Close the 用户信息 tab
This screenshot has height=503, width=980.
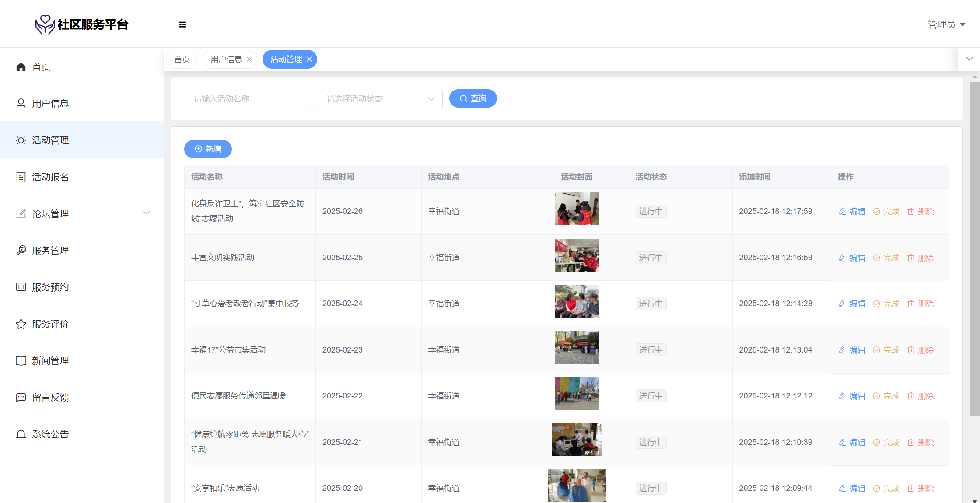tap(249, 59)
